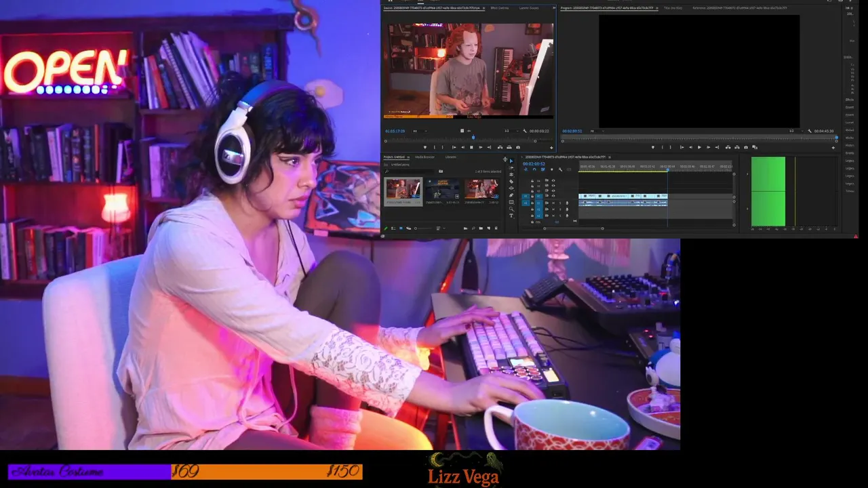Switch to the Lumetri Scopes tab
Screen dimensions: 868x488
(529, 7)
